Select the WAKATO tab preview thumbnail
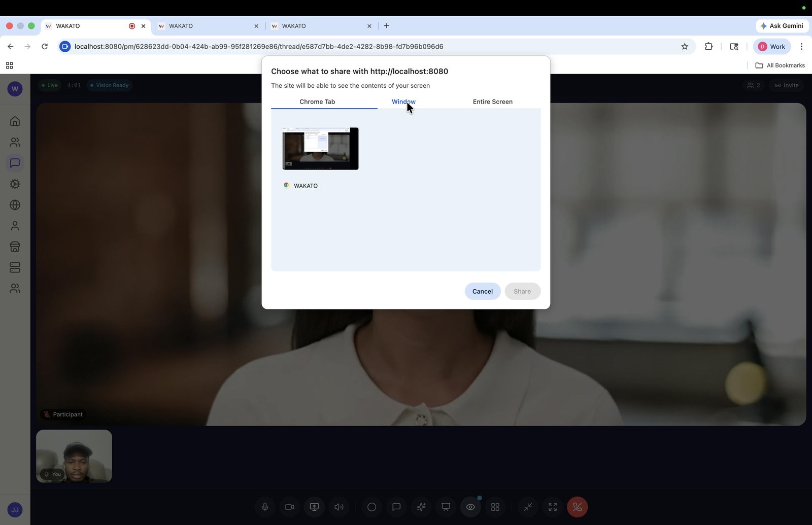Image resolution: width=812 pixels, height=525 pixels. click(x=320, y=149)
